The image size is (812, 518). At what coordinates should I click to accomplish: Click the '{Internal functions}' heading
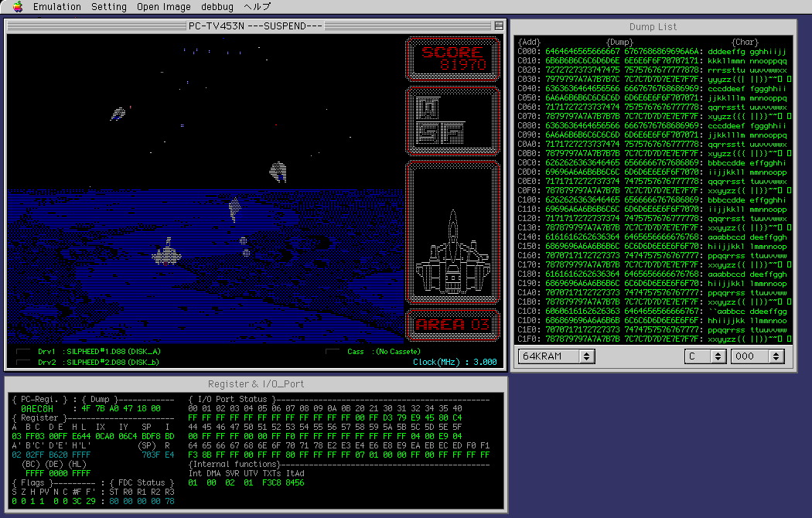point(233,465)
